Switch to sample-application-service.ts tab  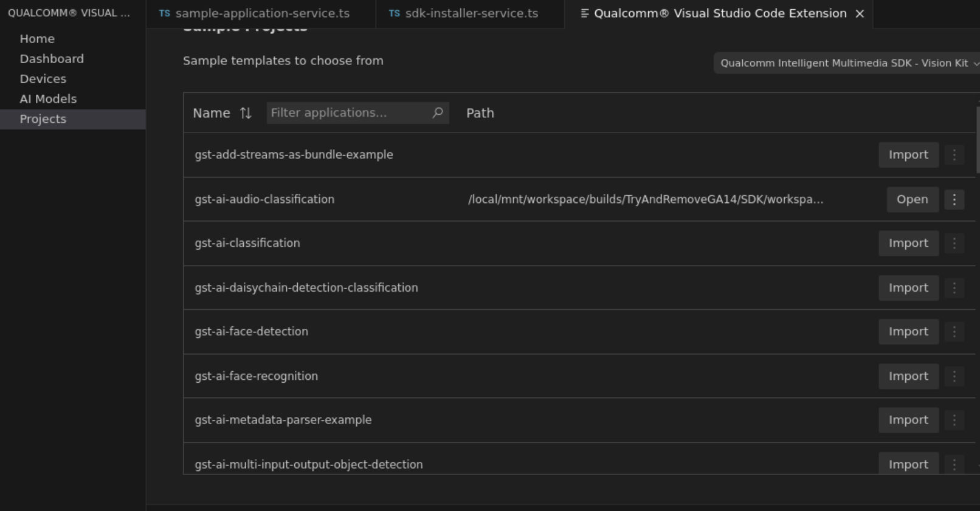click(261, 13)
